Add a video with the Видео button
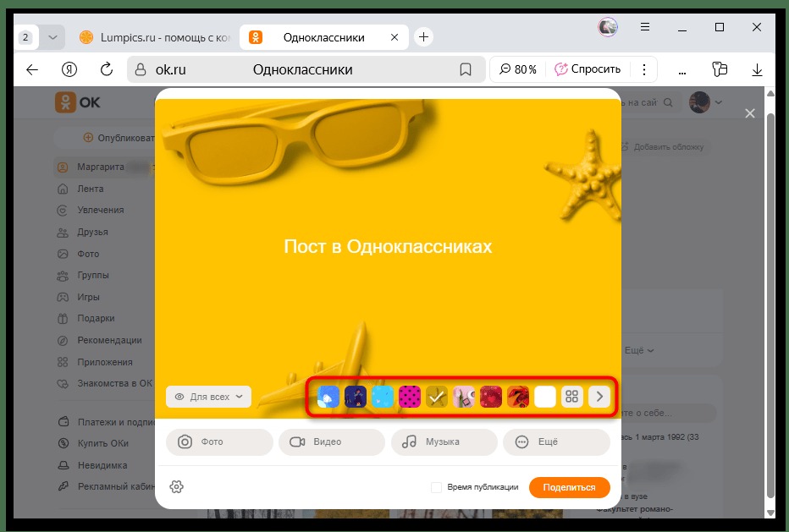 pos(332,442)
